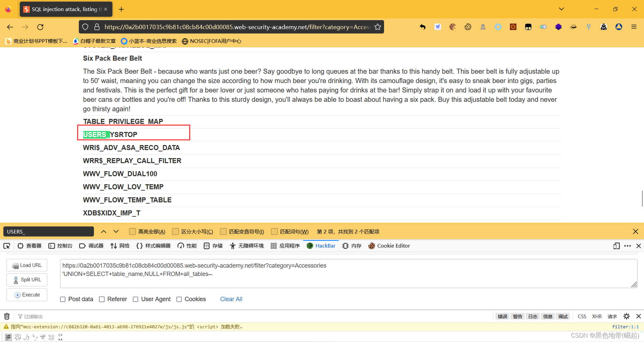The width and height of the screenshot is (644, 342).
Task: Check the User Agent box in HackBar
Action: (x=136, y=299)
